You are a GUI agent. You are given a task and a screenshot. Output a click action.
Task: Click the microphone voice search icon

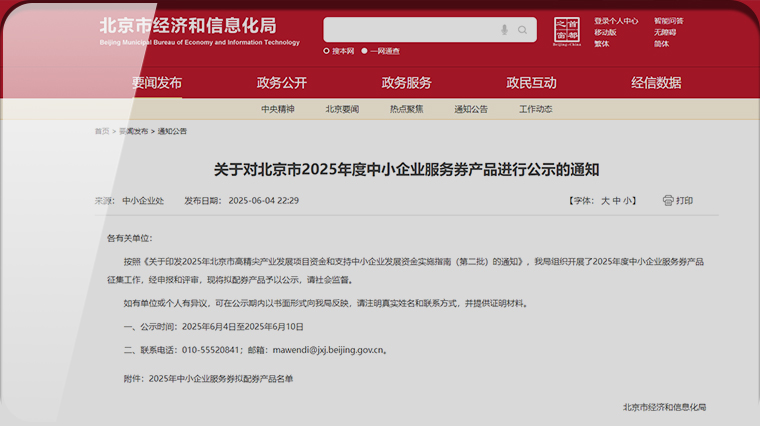pyautogui.click(x=505, y=30)
